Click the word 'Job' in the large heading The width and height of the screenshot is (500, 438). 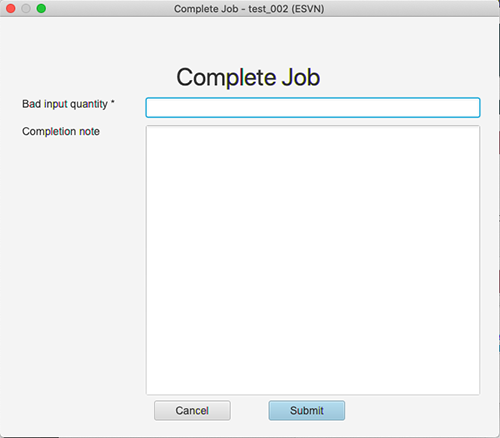tap(301, 77)
